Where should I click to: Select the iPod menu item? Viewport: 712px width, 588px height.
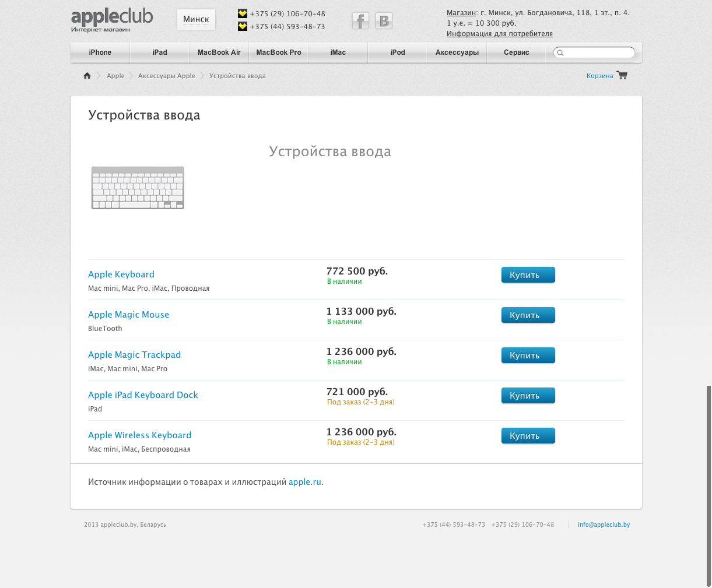(398, 52)
